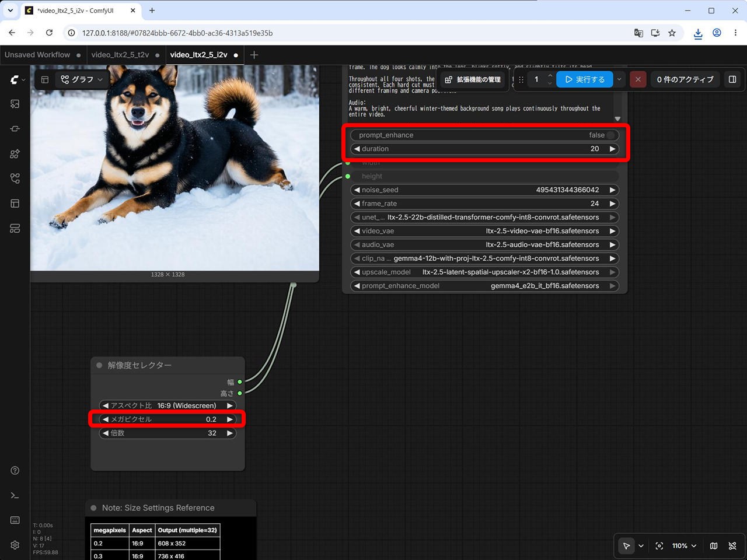Select the cursor pointer canvas mode
Screen dimensions: 747x560
click(x=626, y=546)
